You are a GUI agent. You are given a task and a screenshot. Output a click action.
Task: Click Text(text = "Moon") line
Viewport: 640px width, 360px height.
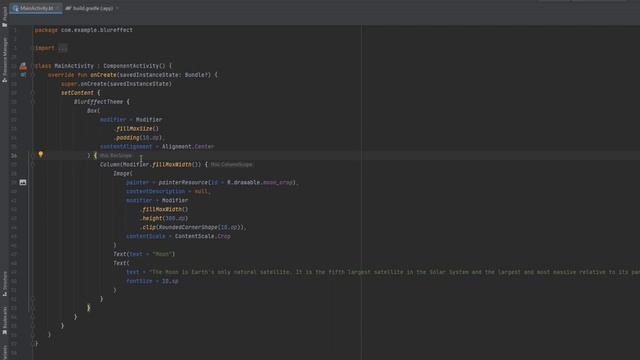144,254
